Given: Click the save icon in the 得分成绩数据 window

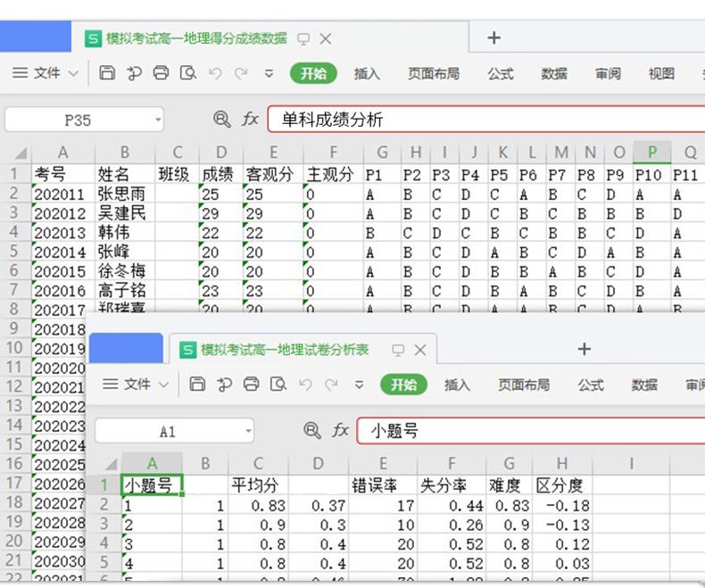Looking at the screenshot, I should (x=107, y=73).
